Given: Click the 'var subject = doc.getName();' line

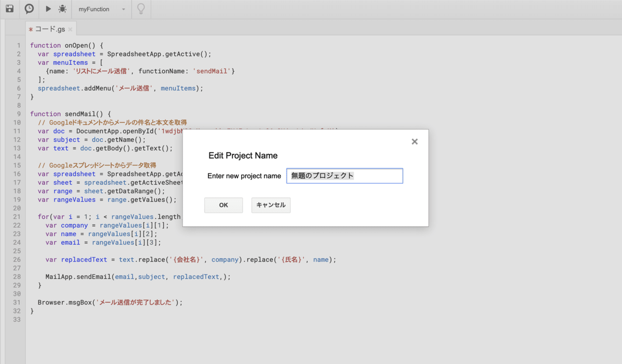Looking at the screenshot, I should [92, 139].
